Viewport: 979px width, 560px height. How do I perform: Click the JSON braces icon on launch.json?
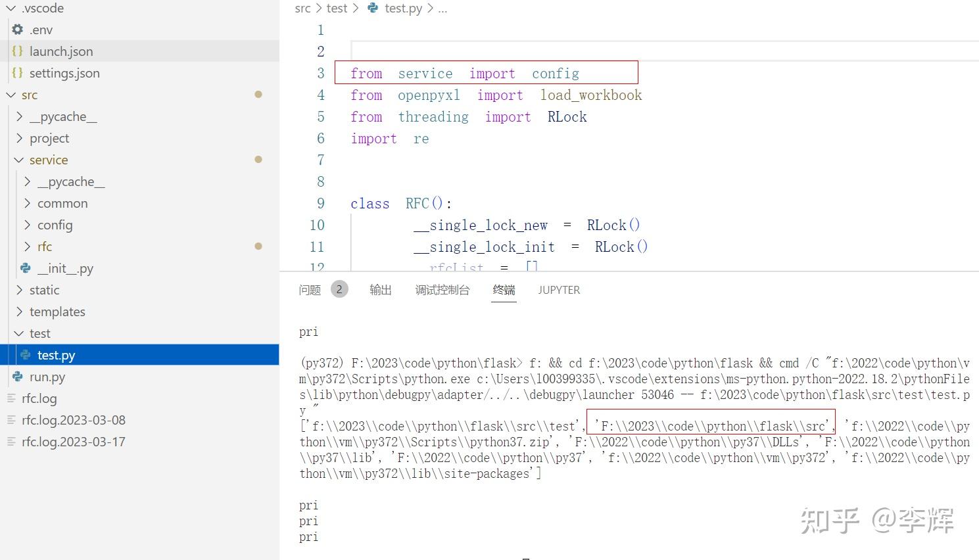pyautogui.click(x=17, y=51)
